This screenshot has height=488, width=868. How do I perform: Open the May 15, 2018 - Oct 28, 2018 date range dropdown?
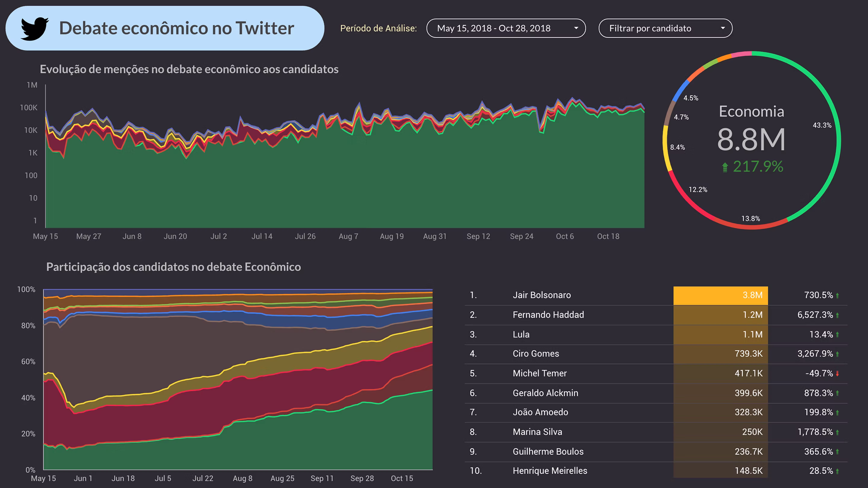[x=506, y=28]
